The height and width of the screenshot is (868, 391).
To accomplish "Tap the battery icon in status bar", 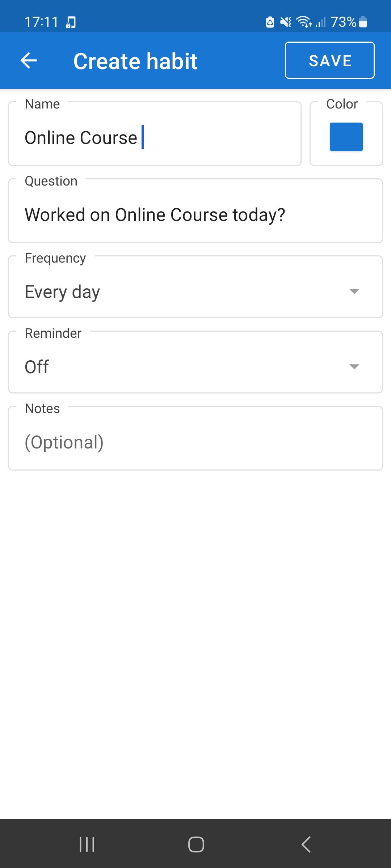I will (x=362, y=22).
